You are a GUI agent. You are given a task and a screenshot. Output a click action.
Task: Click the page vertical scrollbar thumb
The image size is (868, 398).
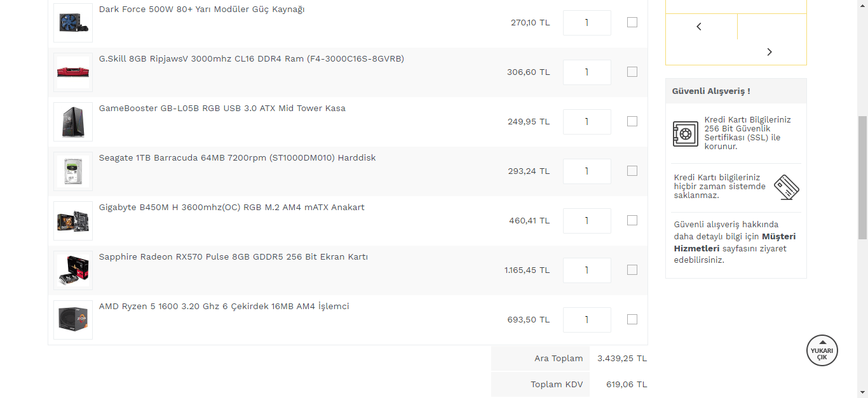pos(862,178)
